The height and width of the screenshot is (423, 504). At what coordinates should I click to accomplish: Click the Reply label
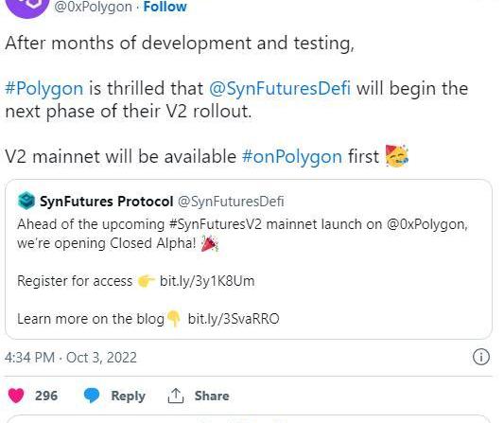[128, 396]
